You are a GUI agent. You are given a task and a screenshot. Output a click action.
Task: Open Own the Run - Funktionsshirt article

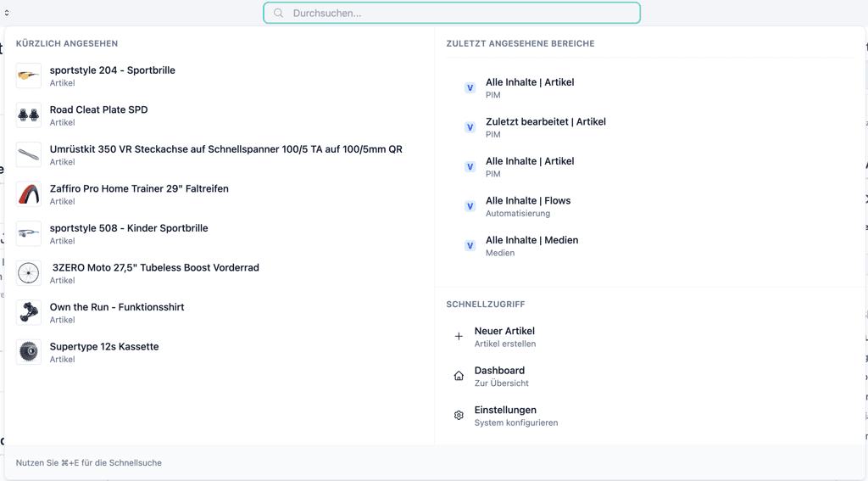[x=117, y=307]
